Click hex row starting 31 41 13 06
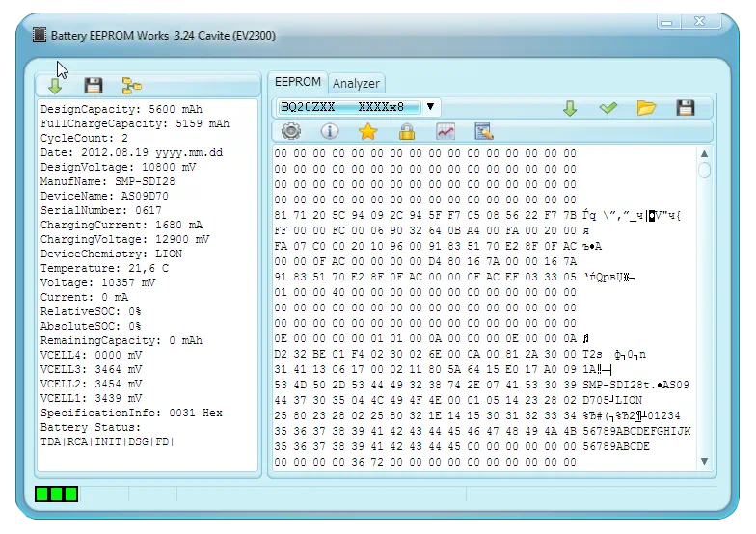 [x=425, y=369]
